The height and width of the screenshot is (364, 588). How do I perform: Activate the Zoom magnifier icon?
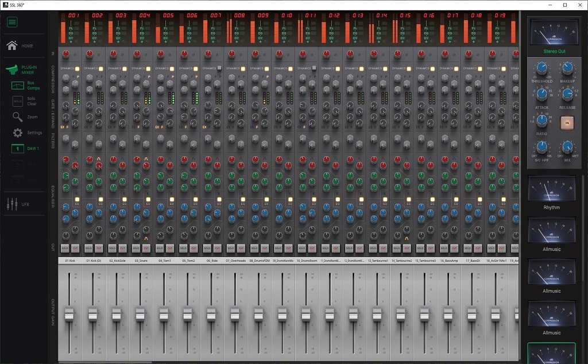coord(18,117)
